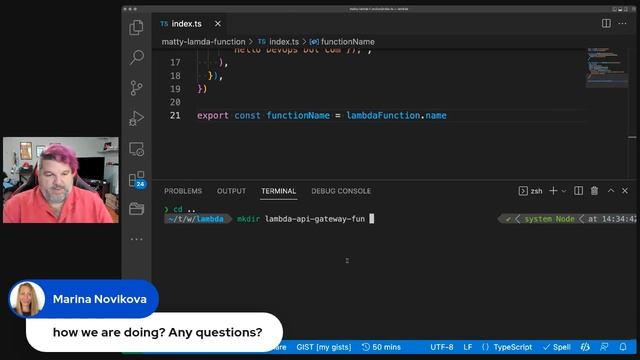This screenshot has height=360, width=640.
Task: Click the feedback icon in status bar
Action: click(604, 347)
